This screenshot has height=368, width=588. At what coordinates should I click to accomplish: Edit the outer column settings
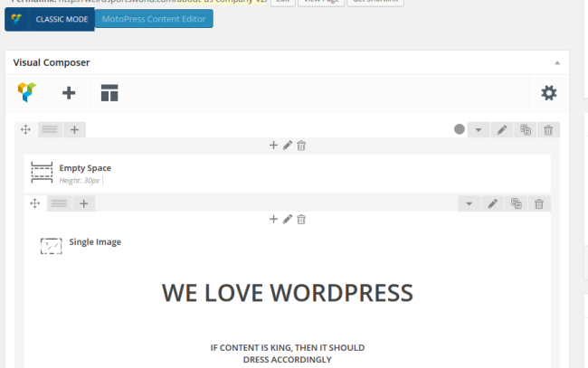coord(288,146)
